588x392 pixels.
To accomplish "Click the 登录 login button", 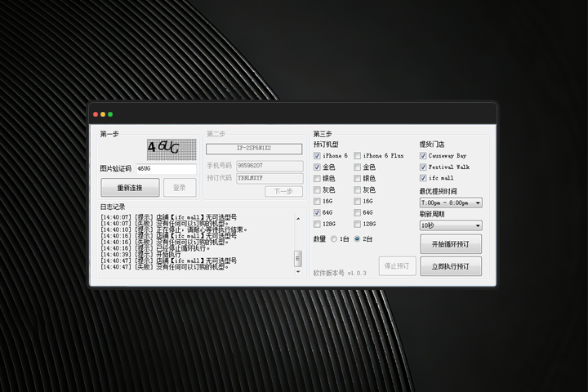I will [180, 188].
